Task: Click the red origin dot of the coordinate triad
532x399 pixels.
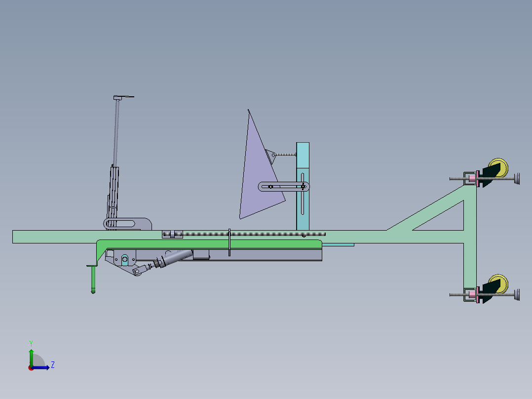Action: [x=31, y=368]
